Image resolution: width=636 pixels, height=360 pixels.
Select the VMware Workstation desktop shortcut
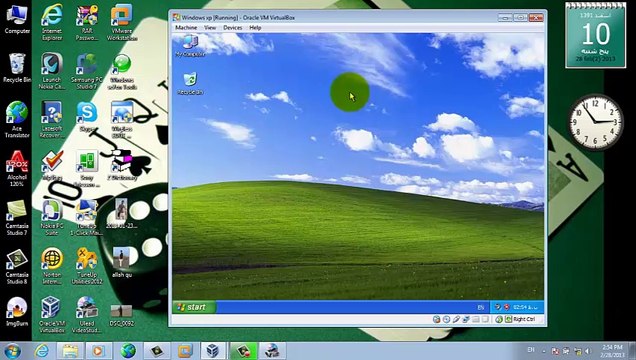point(122,22)
